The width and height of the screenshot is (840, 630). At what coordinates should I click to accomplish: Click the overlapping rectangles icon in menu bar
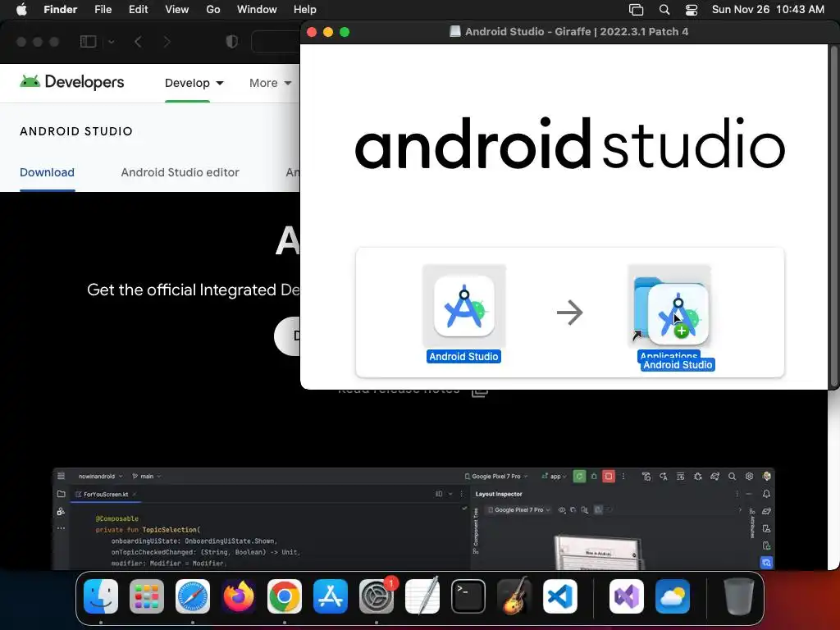(636, 10)
